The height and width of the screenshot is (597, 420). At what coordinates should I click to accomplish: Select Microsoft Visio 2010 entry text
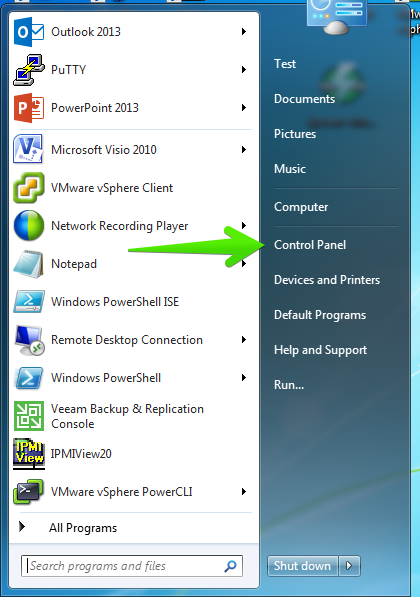(x=104, y=150)
